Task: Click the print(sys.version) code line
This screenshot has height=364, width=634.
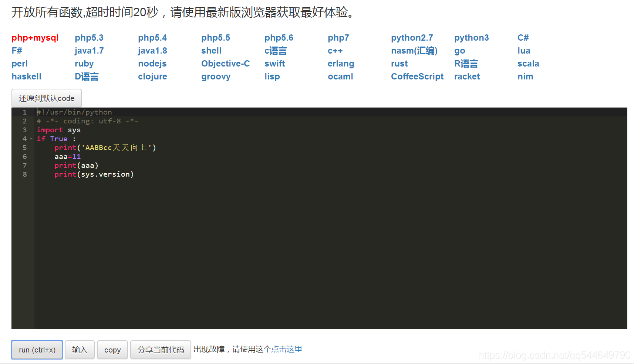Action: [x=94, y=174]
